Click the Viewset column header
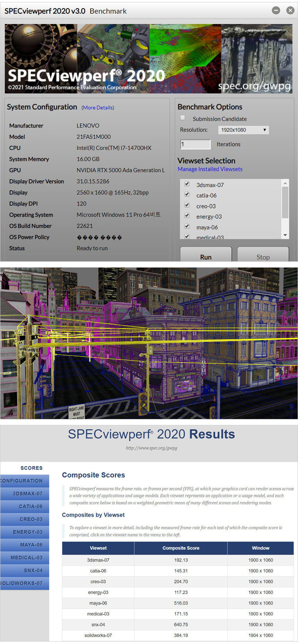The height and width of the screenshot is (644, 298). coord(98,548)
